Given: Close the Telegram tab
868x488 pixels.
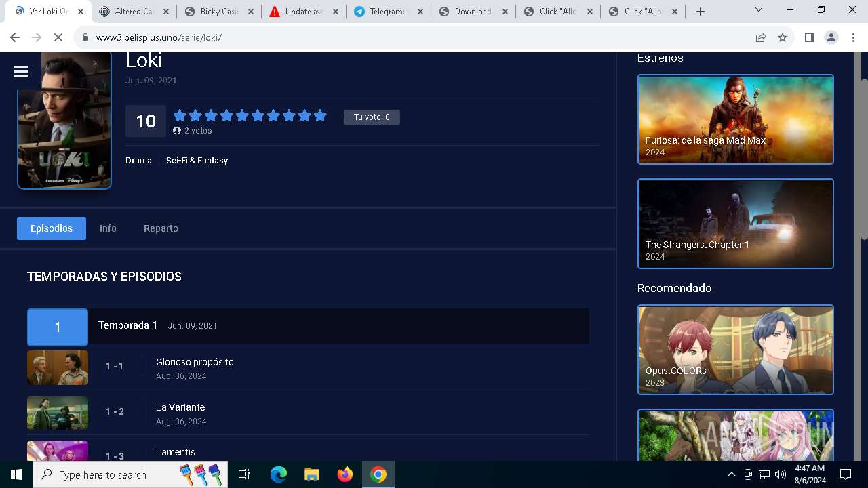Looking at the screenshot, I should pyautogui.click(x=420, y=12).
